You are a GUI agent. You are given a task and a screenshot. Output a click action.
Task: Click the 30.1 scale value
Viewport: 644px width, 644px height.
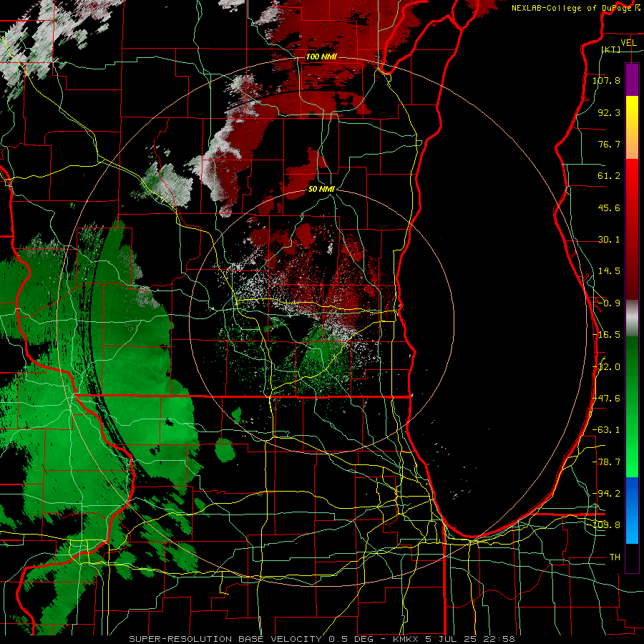609,240
